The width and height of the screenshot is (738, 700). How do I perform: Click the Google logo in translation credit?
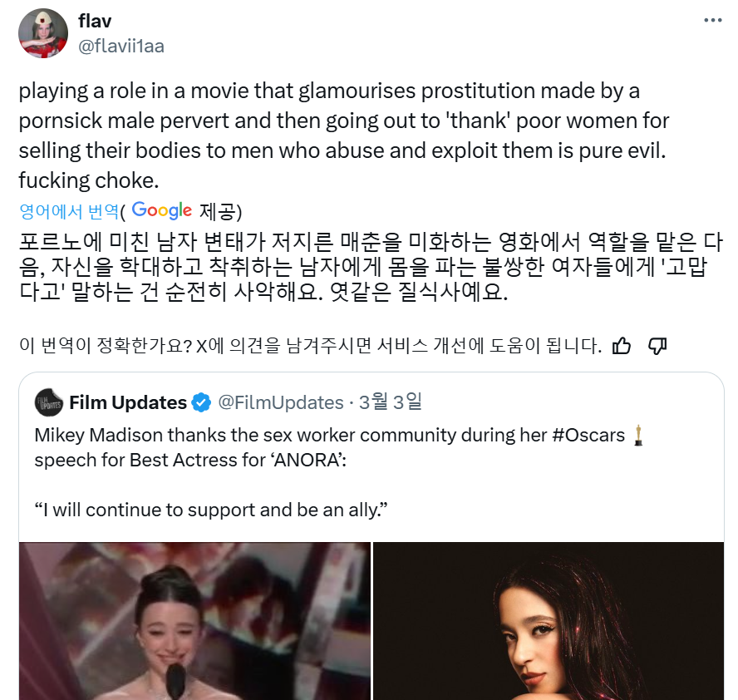(x=161, y=210)
